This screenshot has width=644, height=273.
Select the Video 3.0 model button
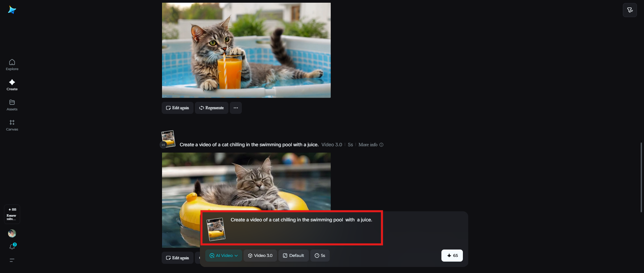pyautogui.click(x=260, y=256)
